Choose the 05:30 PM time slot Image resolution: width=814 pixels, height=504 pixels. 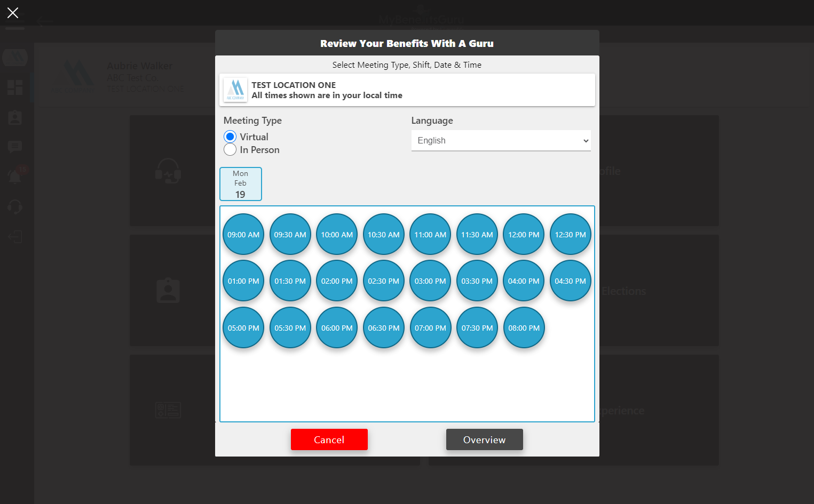tap(290, 328)
